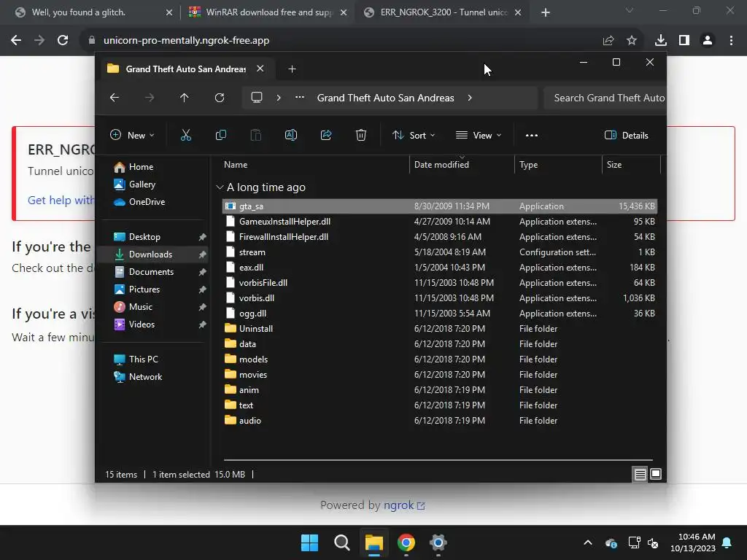Click Chrome address bar URL
The height and width of the screenshot is (560, 747).
pos(186,41)
